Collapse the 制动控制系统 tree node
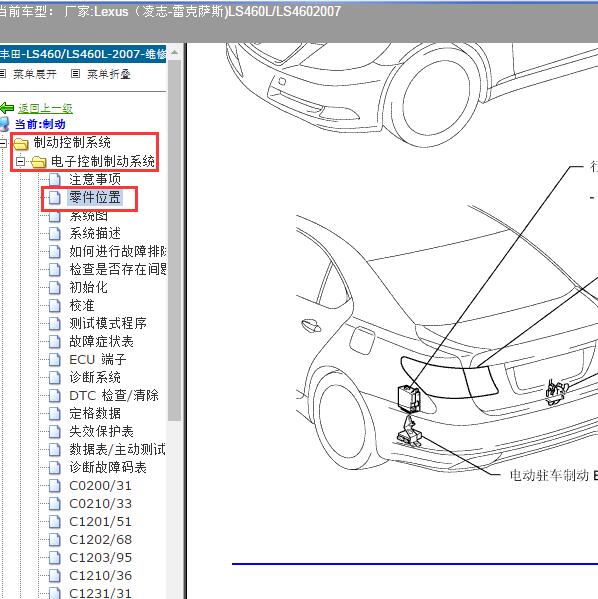Screen dimensions: 598x599 click(3, 143)
